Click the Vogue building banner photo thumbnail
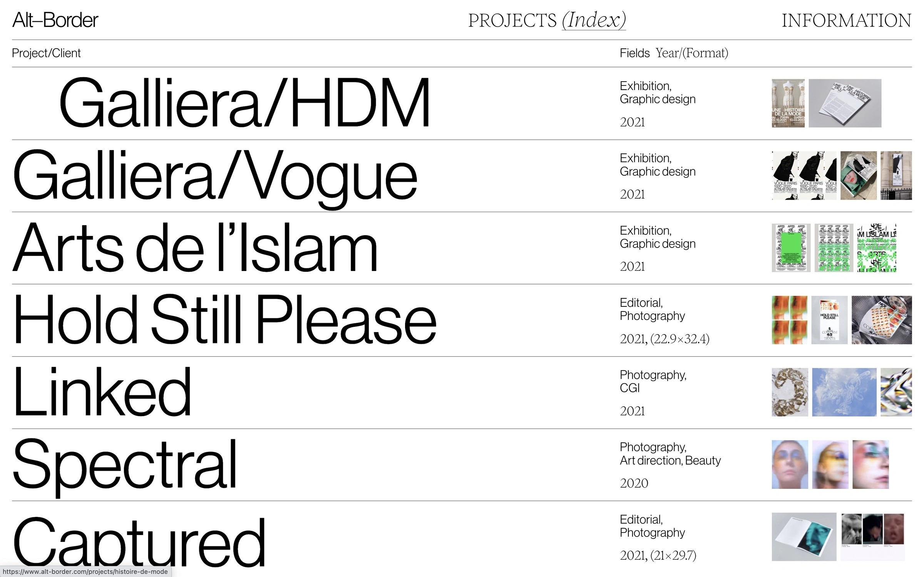The image size is (924, 577). 896,176
